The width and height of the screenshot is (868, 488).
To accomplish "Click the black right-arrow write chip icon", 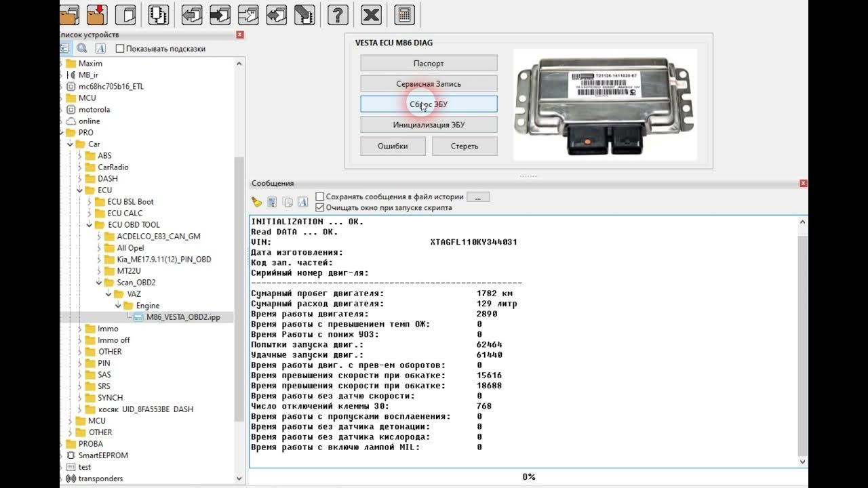I will click(x=220, y=14).
